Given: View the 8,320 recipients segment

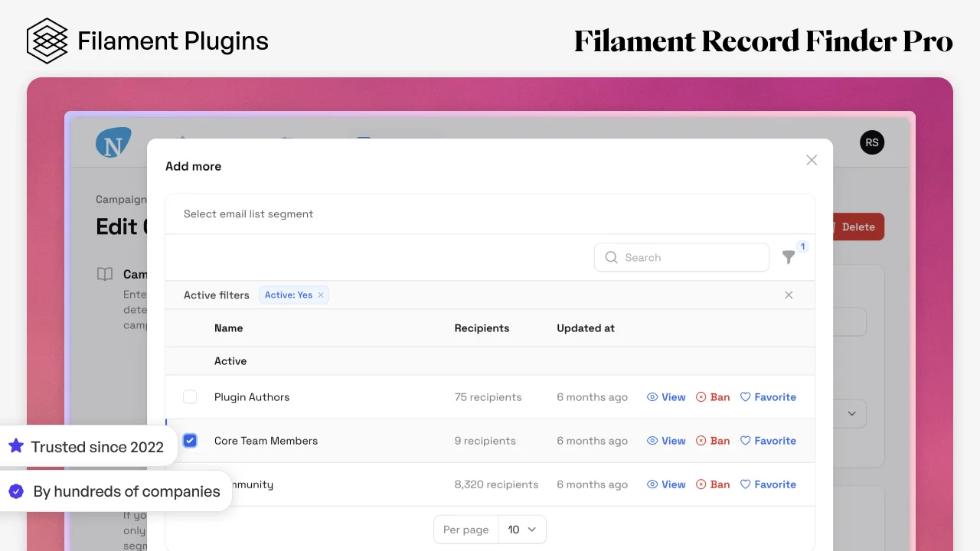Looking at the screenshot, I should [x=666, y=484].
